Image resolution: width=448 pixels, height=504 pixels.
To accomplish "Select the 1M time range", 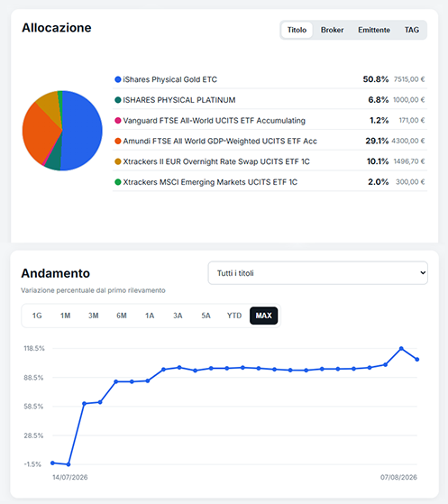I will (65, 316).
